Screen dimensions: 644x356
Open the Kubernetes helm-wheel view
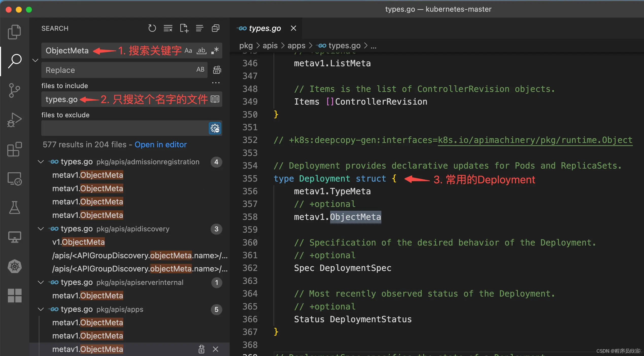point(14,266)
